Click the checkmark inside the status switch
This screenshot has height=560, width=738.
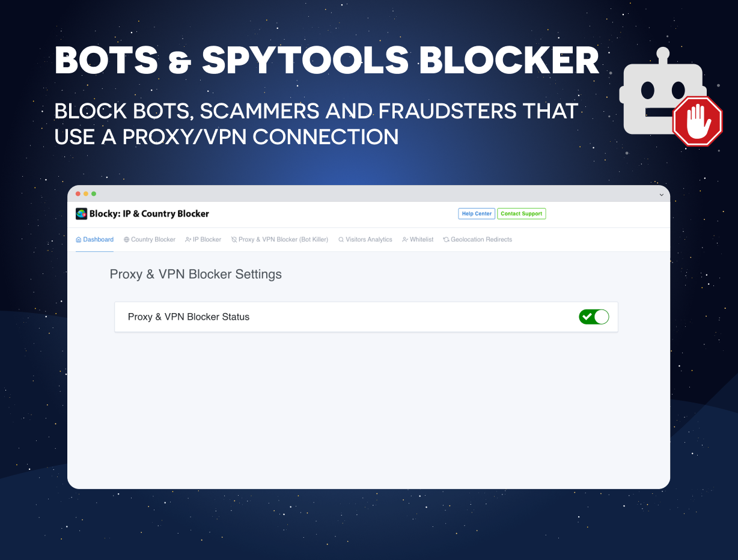tap(588, 317)
